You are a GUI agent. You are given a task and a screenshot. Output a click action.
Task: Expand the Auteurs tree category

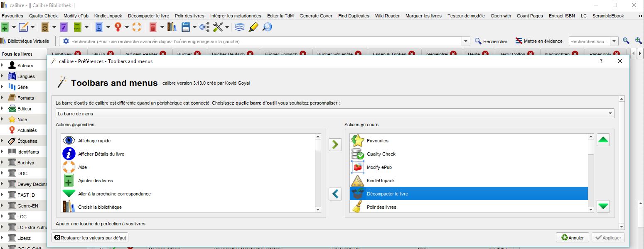tap(2, 65)
